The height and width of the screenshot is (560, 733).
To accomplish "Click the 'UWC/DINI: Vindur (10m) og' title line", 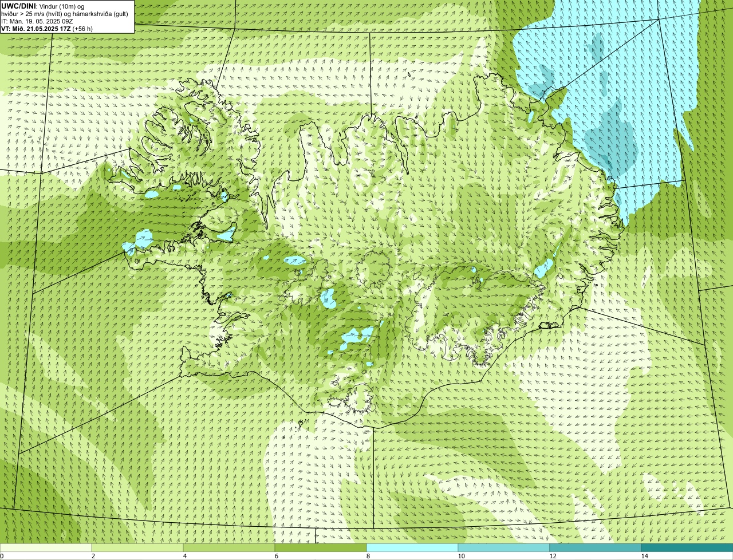I will (43, 6).
